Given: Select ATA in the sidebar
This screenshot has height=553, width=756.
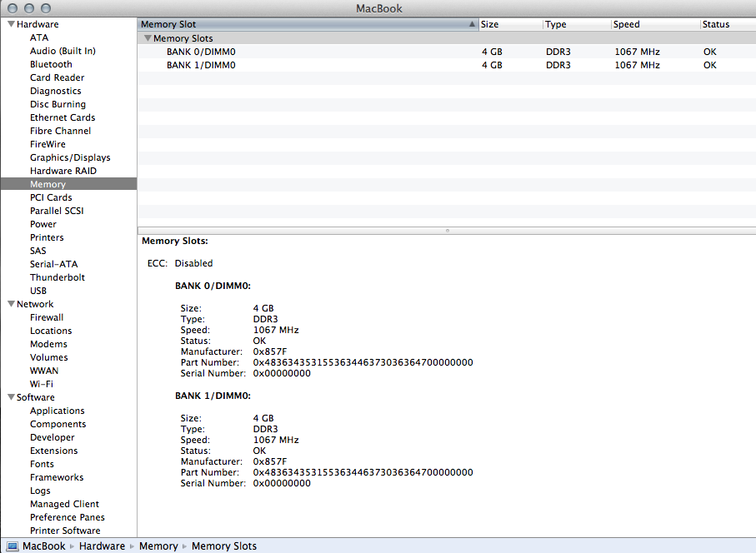Looking at the screenshot, I should (x=39, y=37).
